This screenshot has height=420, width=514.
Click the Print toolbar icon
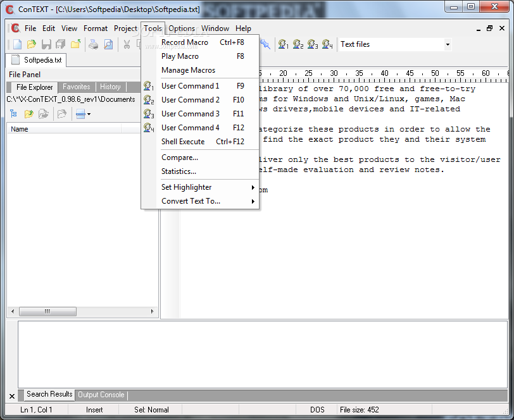[x=94, y=44]
